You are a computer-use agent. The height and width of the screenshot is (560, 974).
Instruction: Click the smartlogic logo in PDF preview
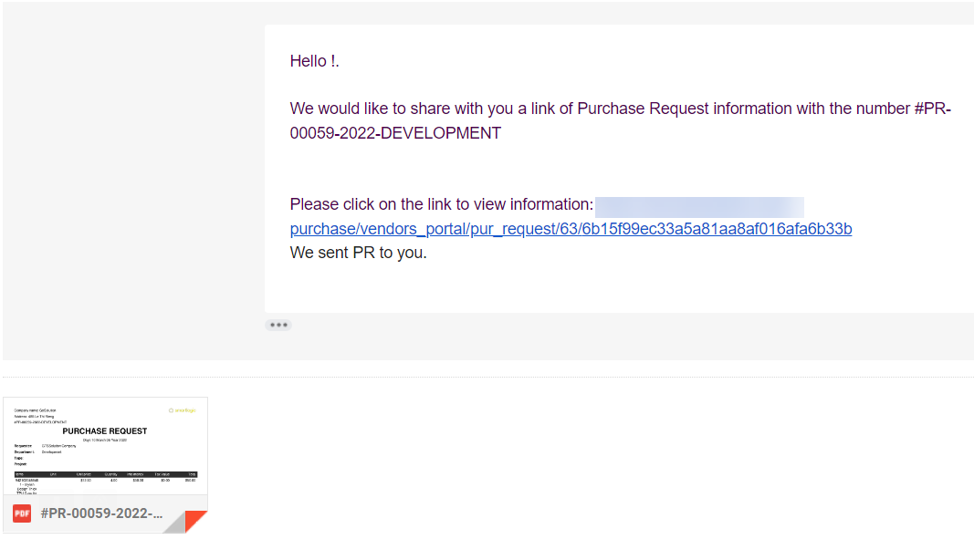[x=182, y=410]
